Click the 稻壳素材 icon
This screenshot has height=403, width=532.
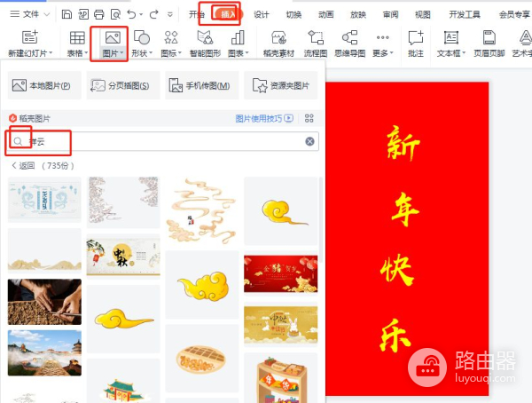279,37
